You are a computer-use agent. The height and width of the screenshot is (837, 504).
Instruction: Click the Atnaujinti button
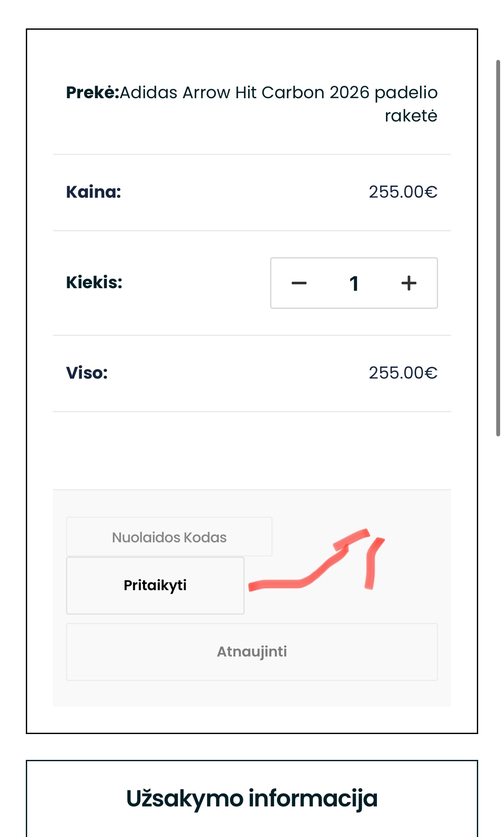click(x=252, y=652)
